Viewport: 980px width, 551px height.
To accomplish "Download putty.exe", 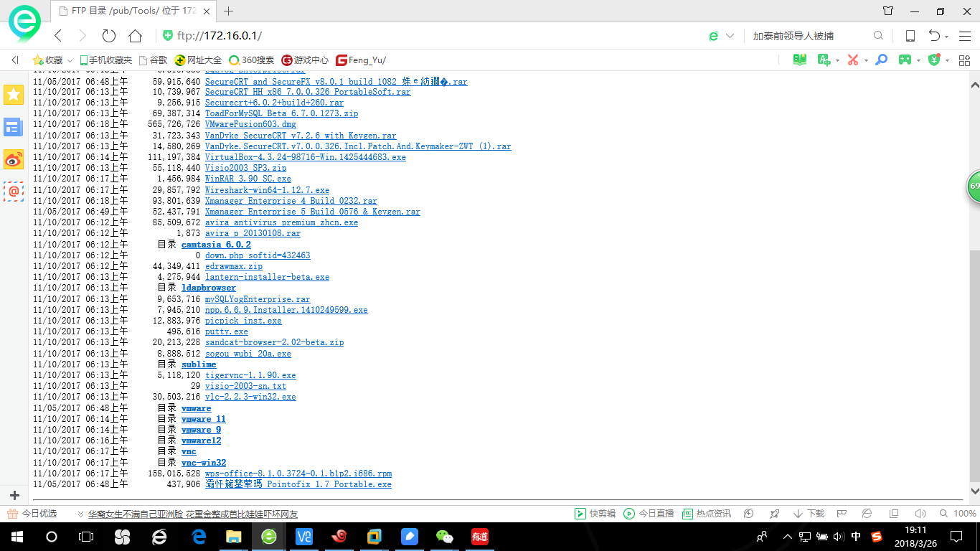I will [x=227, y=331].
